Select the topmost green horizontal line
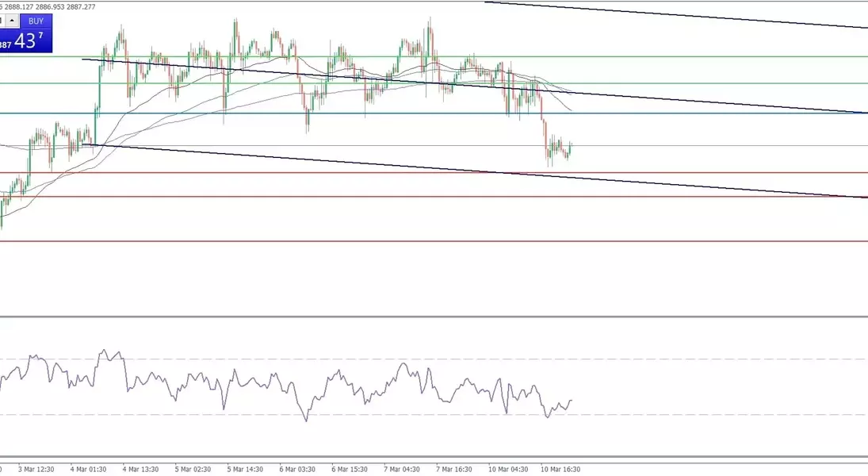The height and width of the screenshot is (476, 868). [x=713, y=57]
